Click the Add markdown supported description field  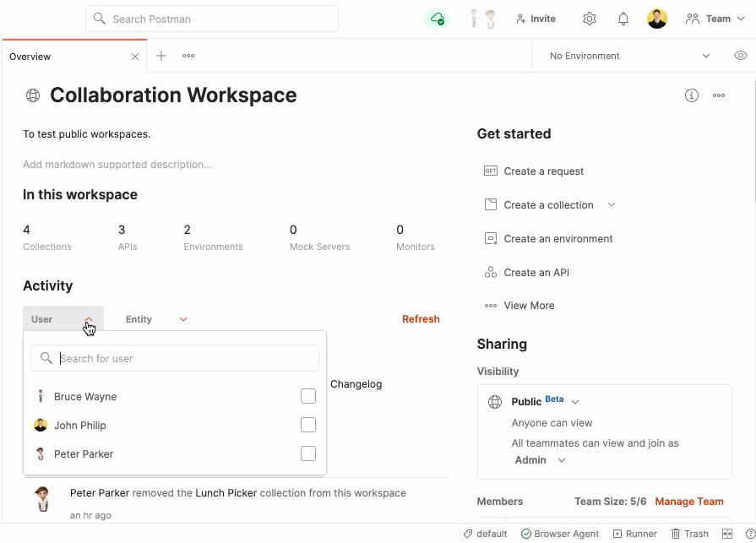point(117,165)
